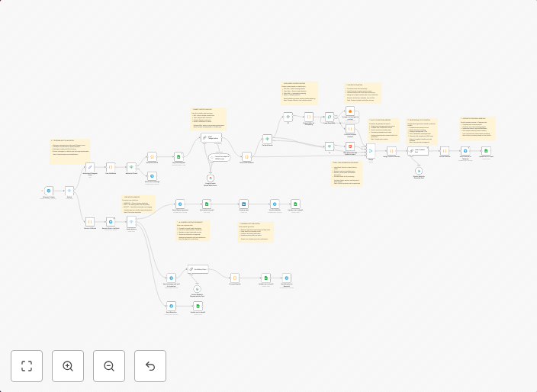Click the reset zoom arrow button

point(150,366)
